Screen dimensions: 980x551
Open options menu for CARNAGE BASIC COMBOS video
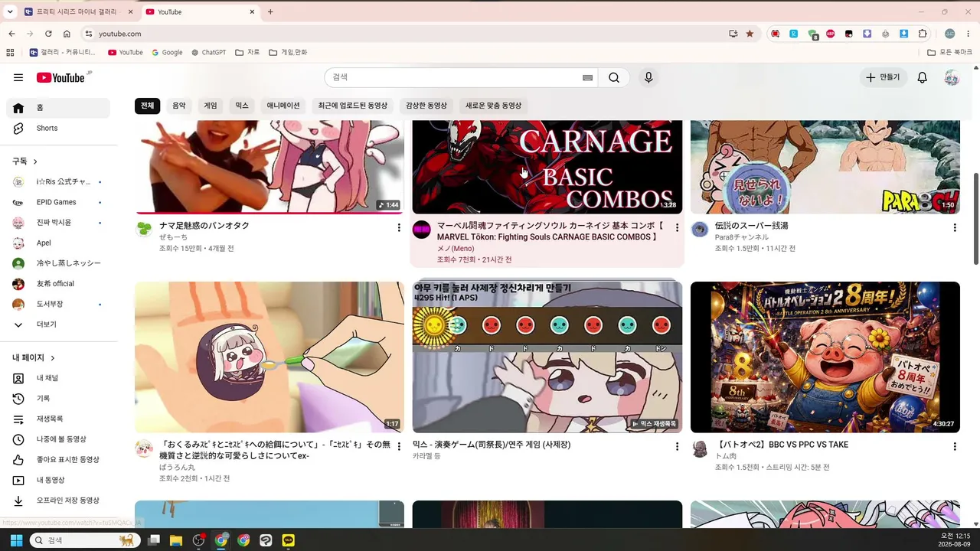pos(677,227)
